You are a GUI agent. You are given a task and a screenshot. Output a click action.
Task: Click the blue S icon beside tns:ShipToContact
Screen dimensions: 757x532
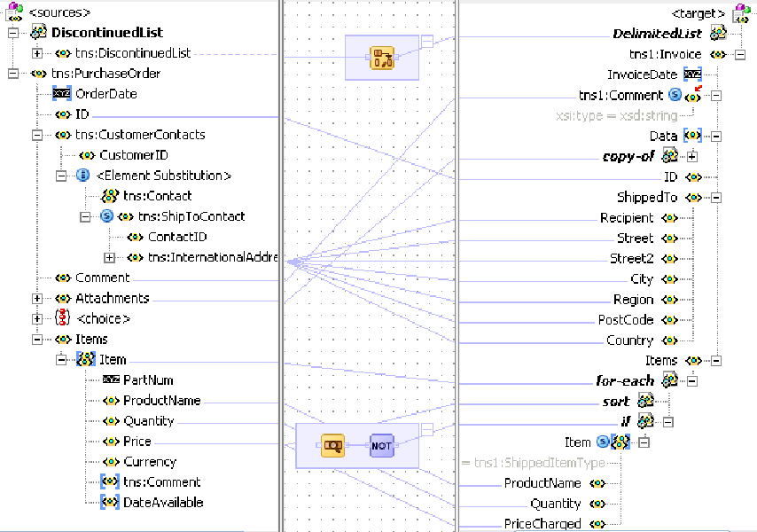tap(106, 215)
